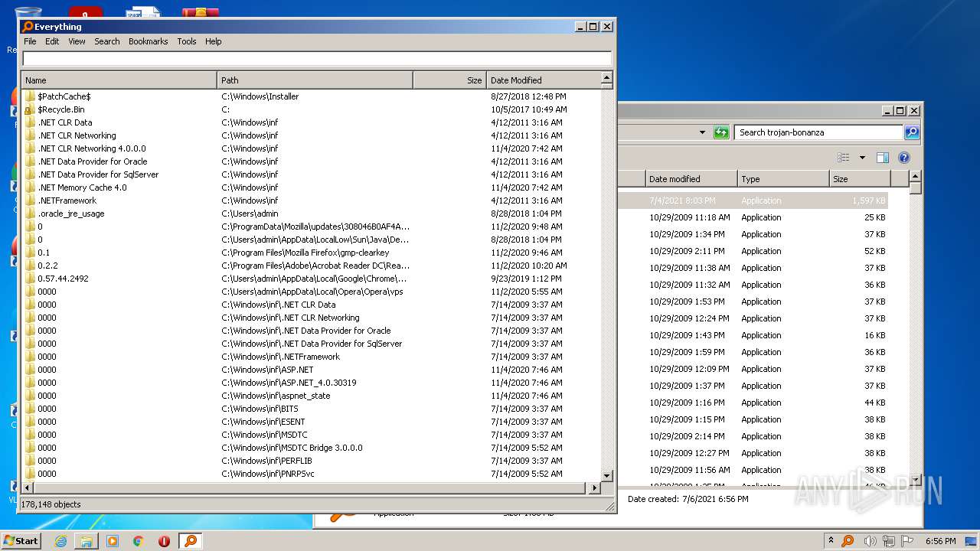Open the Bookmarks menu
Viewport: 980px width, 551px height.
click(x=148, y=41)
